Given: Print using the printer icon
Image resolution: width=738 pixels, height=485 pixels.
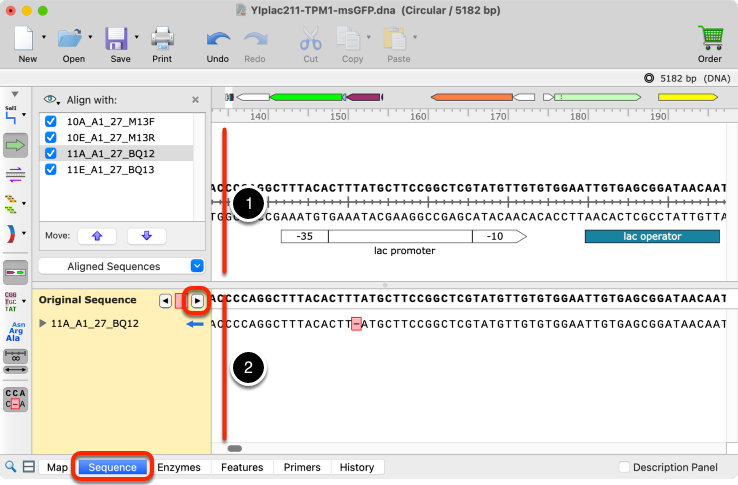Looking at the screenshot, I should click(162, 39).
